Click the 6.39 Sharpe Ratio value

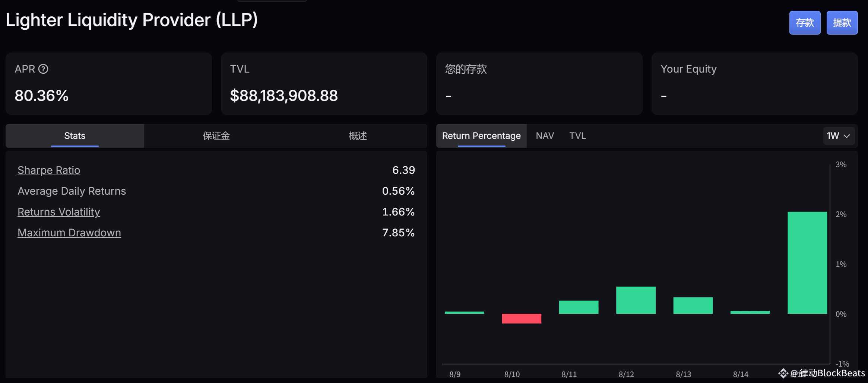403,170
